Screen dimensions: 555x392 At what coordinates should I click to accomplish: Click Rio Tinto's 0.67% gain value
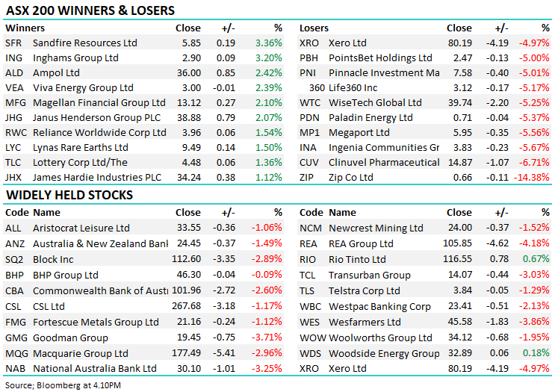[x=536, y=259]
